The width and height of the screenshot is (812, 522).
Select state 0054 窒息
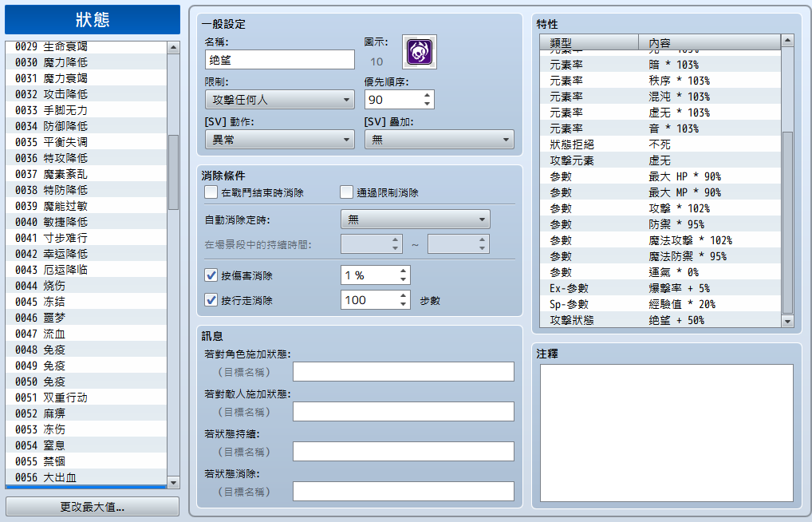click(86, 445)
